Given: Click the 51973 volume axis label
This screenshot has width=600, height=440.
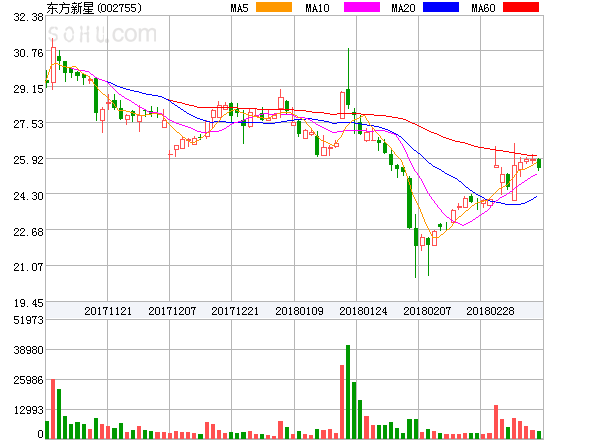Looking at the screenshot, I should [x=28, y=320].
